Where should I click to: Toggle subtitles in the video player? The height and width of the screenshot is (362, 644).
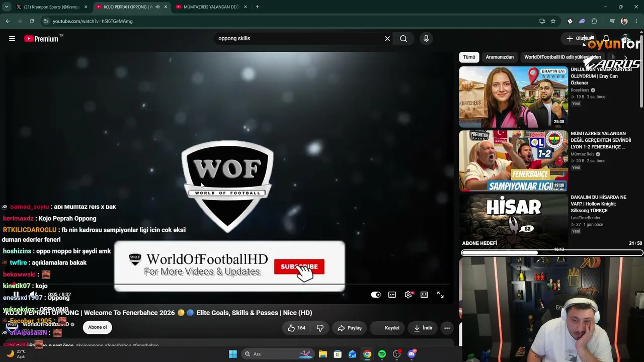click(392, 295)
